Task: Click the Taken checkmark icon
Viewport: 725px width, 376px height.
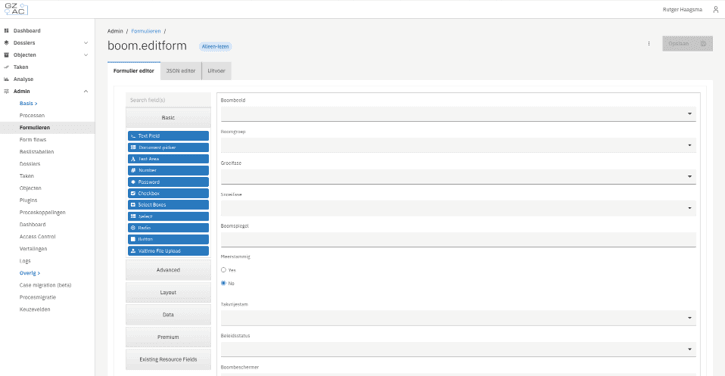Action: click(x=6, y=67)
